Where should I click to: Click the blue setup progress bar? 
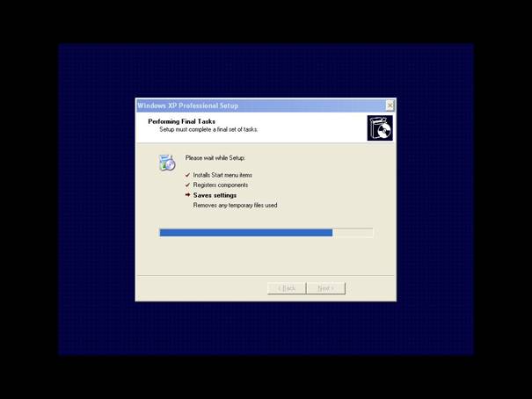tap(266, 233)
